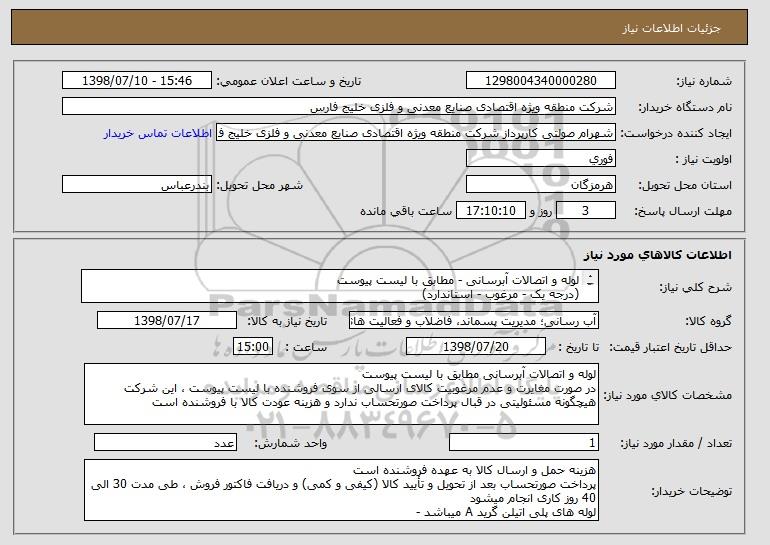Click the days remaining field showing 3
The height and width of the screenshot is (545, 770).
click(585, 211)
